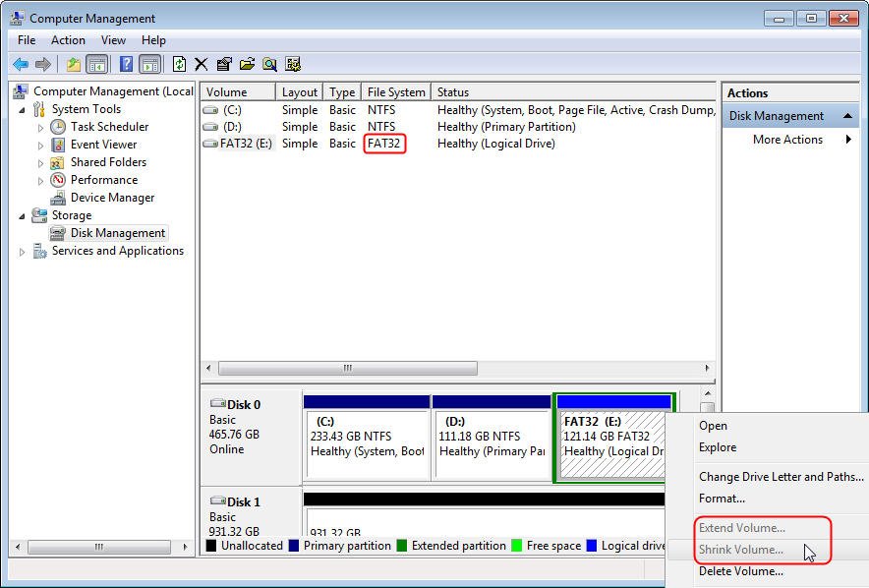Click the open folder toolbar icon

coord(247,64)
